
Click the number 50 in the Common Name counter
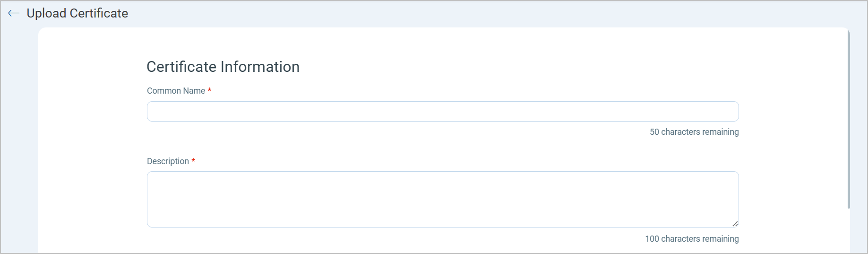click(x=654, y=132)
